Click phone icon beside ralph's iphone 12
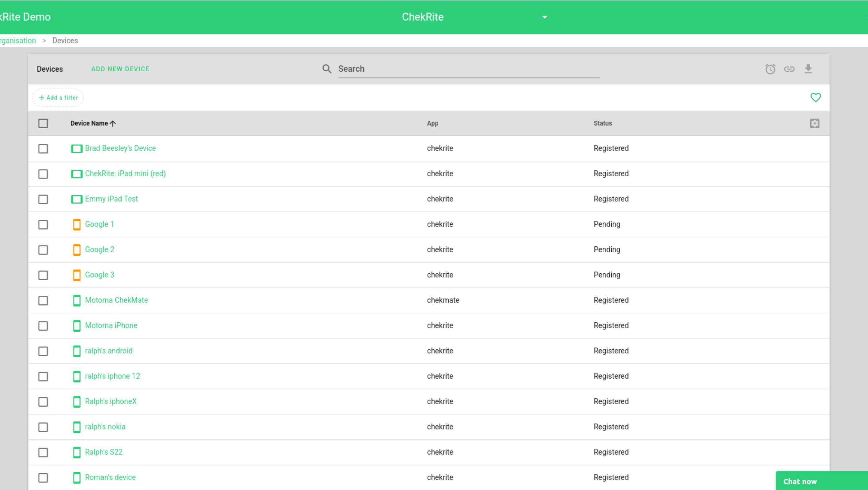The image size is (868, 490). tap(77, 376)
